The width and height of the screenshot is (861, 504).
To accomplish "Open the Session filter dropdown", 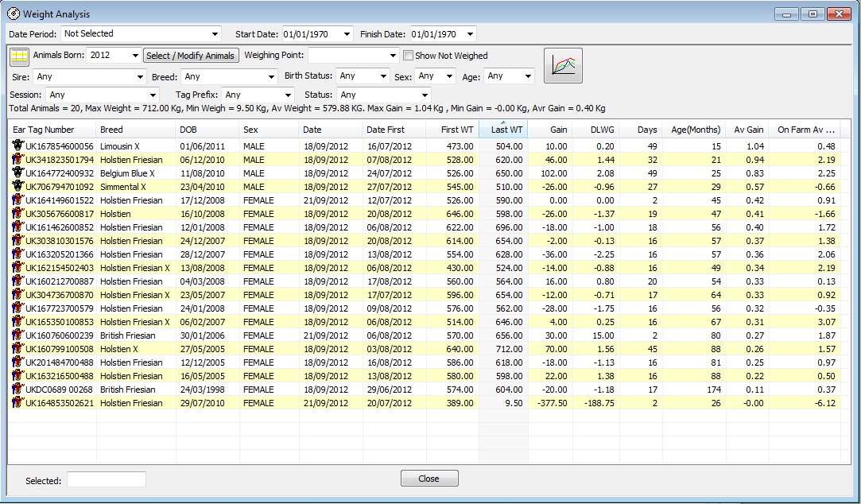I will coord(153,95).
